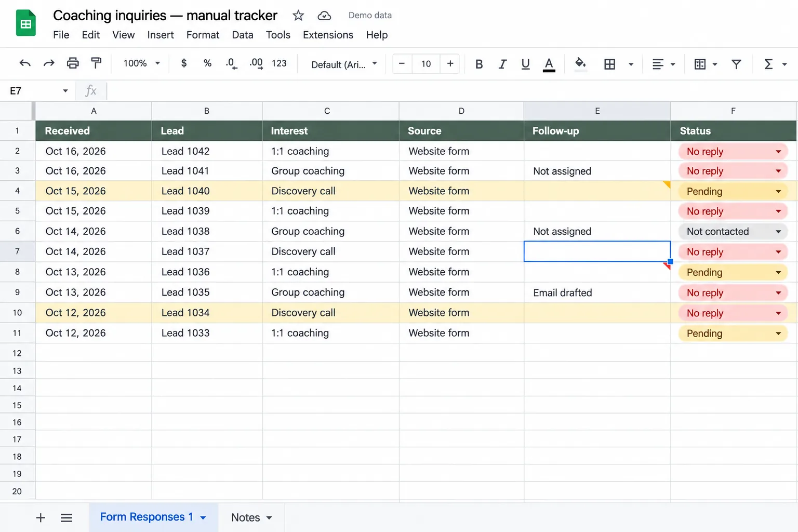Viewport: 798px width, 532px height.
Task: Open the File menu
Action: (x=61, y=35)
